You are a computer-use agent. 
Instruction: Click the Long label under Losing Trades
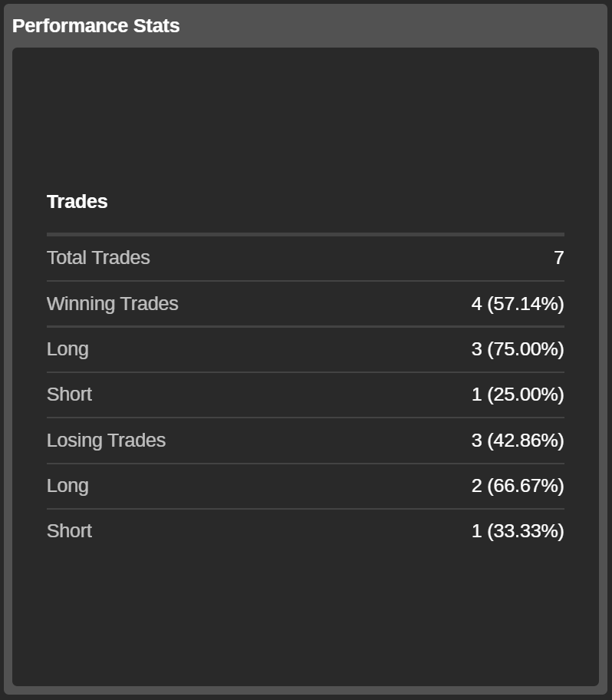(x=67, y=486)
